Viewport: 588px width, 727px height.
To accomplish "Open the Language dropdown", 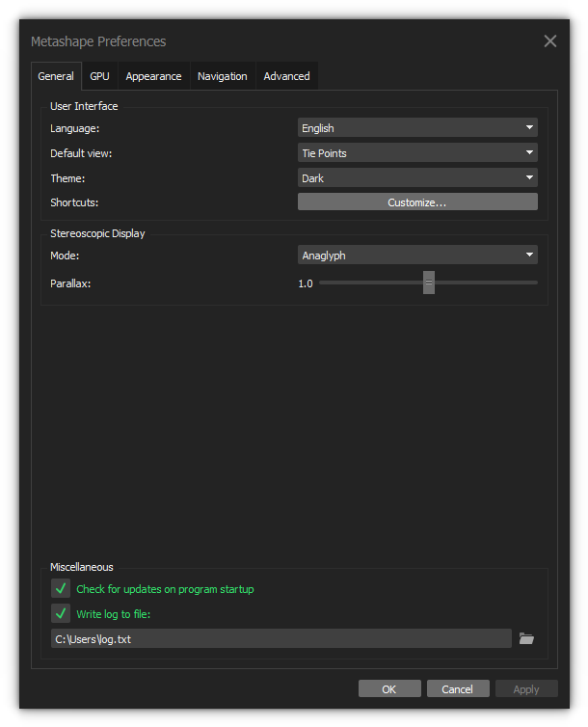I will click(x=417, y=127).
